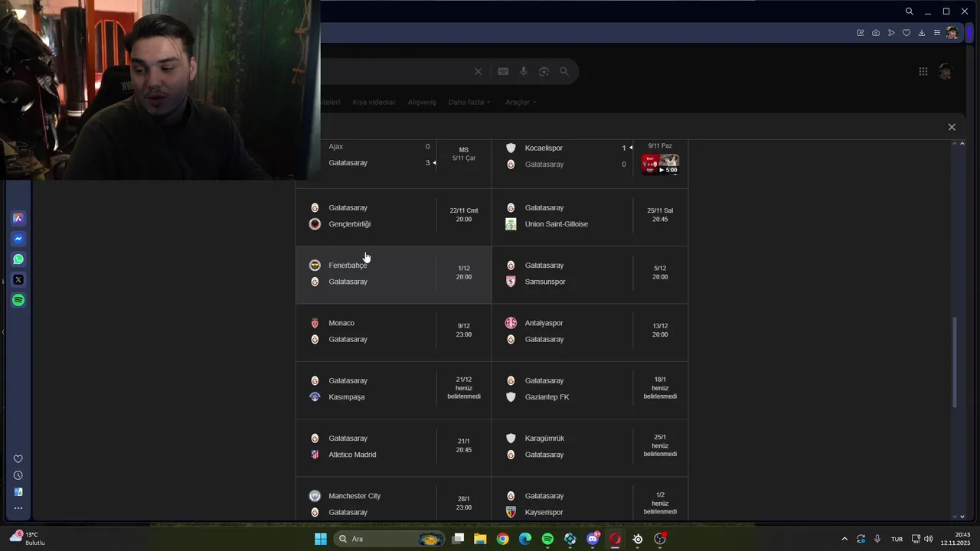Open Galatasaray vs Gaziantep FK fixture
The width and height of the screenshot is (980, 551).
[590, 390]
